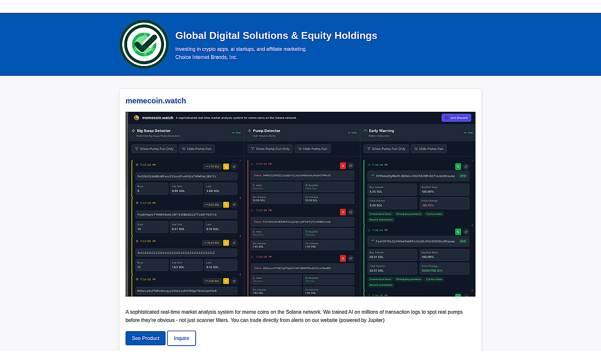Click the See Product button
Screen dimensions: 601x364
point(146,338)
